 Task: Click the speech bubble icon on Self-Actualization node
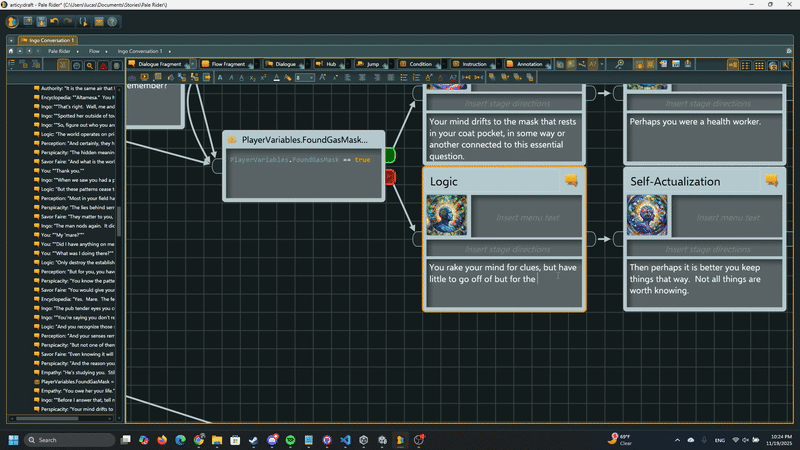tap(771, 181)
